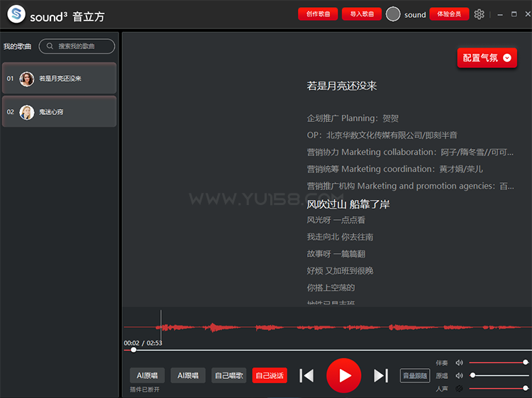Viewport: 532px width, 398px height.
Task: Toggle the 人声 voice mute icon
Action: pyautogui.click(x=459, y=388)
